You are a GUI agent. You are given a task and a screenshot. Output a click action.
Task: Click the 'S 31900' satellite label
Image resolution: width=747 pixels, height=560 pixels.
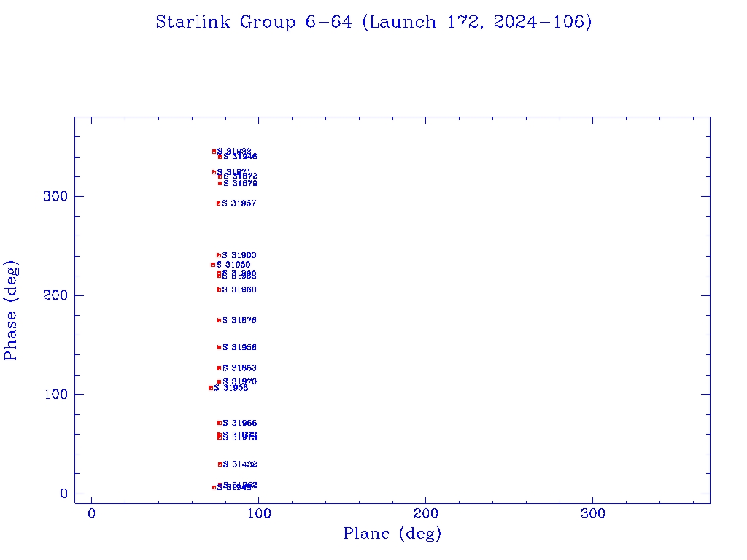coord(239,256)
